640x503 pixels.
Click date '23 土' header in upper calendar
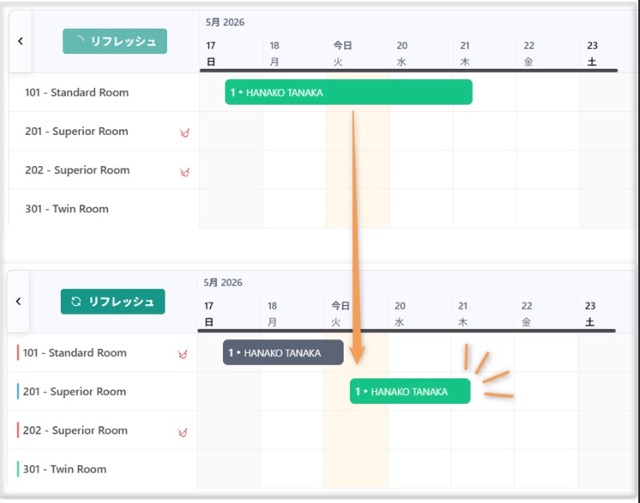coord(592,53)
